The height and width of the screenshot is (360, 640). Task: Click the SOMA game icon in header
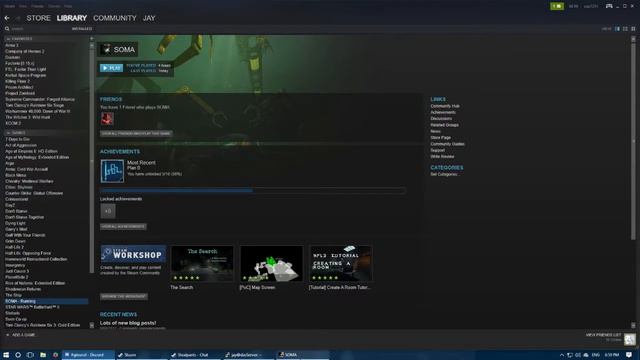[x=106, y=49]
